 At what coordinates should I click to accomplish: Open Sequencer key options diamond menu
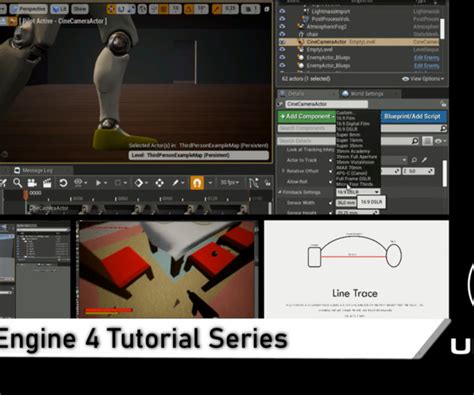click(141, 183)
